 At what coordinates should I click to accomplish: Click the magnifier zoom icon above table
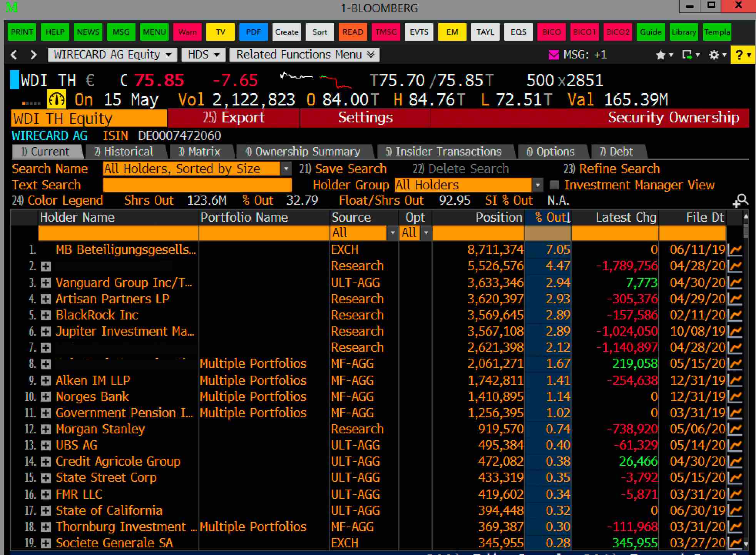coord(741,201)
